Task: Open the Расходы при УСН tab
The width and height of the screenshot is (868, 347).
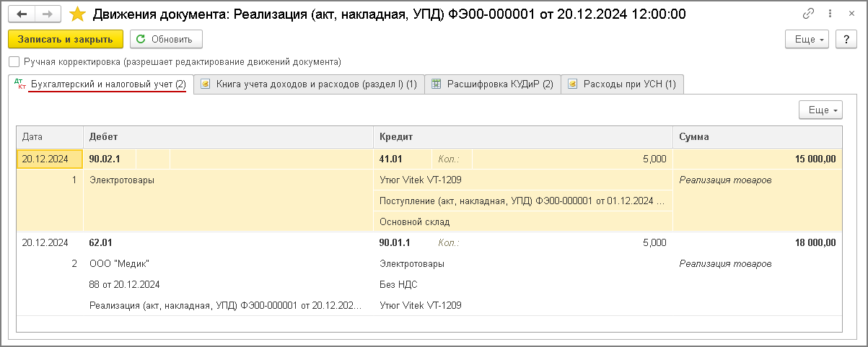Action: (x=622, y=84)
